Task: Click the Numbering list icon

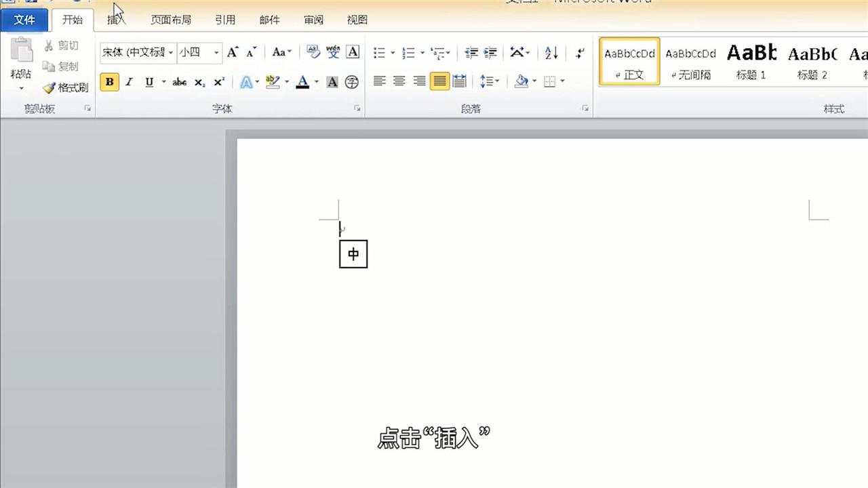Action: click(408, 52)
